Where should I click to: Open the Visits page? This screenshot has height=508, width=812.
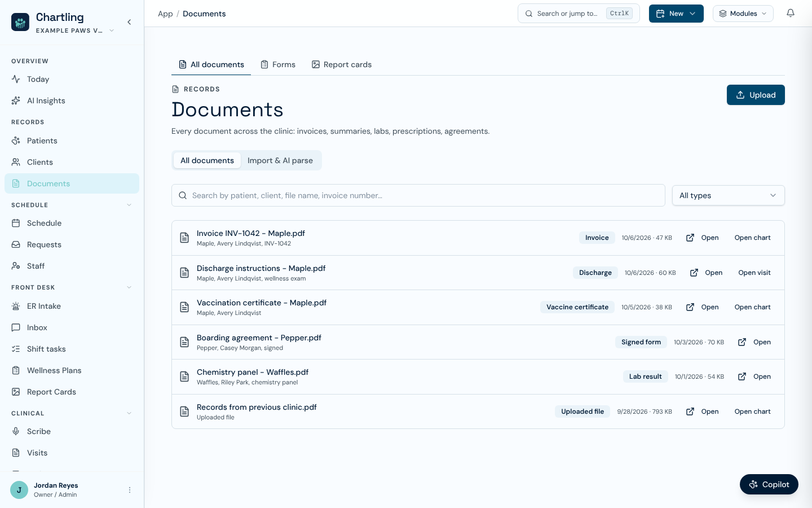(x=72, y=453)
